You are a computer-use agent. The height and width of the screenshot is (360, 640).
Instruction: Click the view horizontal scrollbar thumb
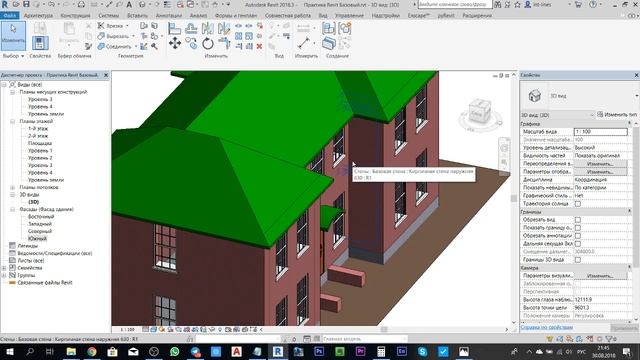[x=384, y=329]
